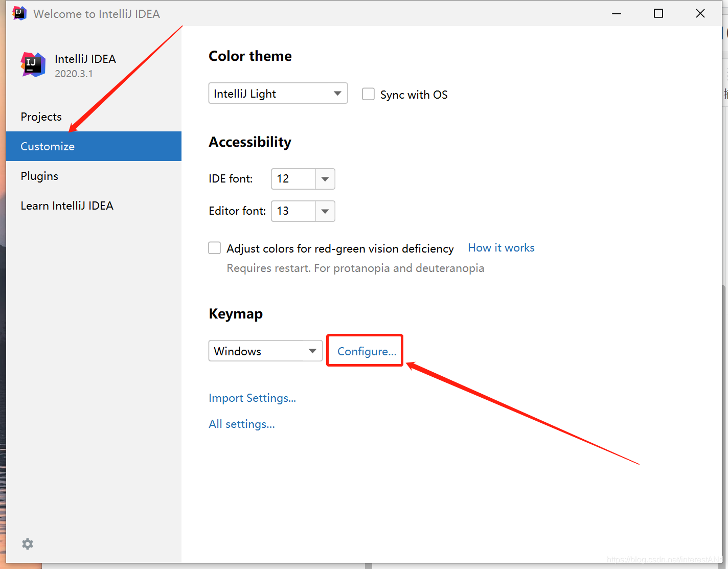The image size is (728, 569).
Task: Click the 2020.3.1 version text
Action: tap(74, 74)
